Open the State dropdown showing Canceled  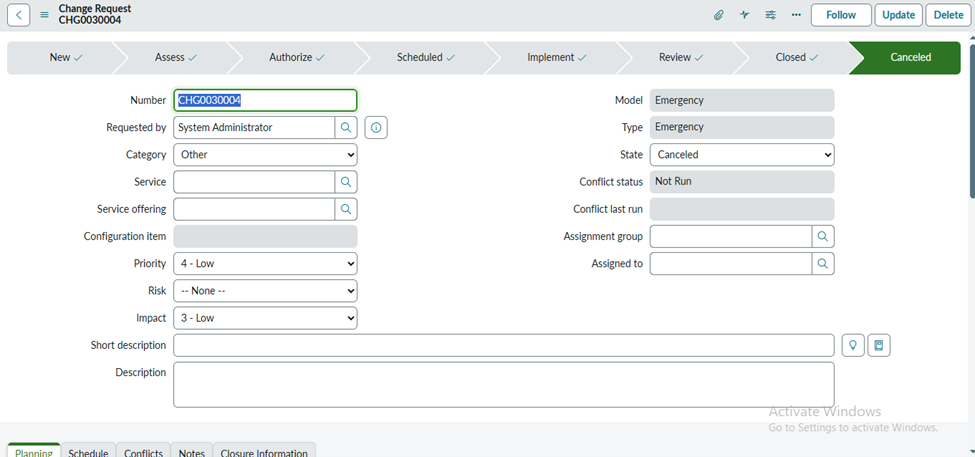(741, 155)
